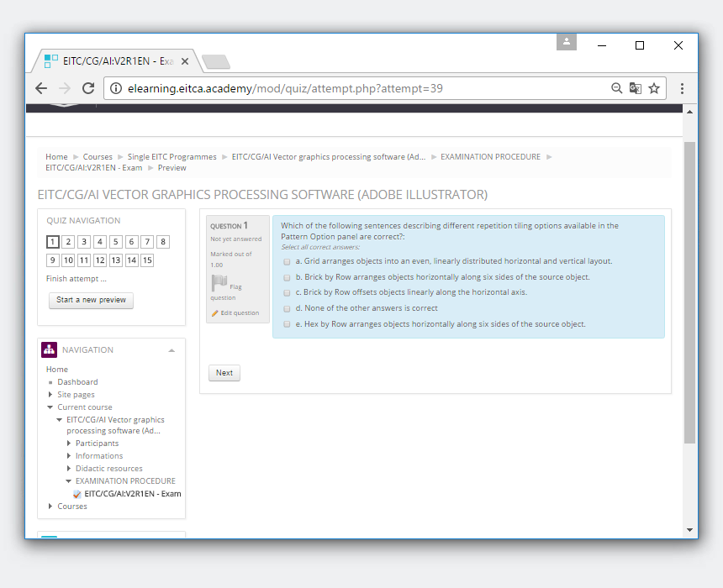The image size is (723, 588).
Task: Click the translate page icon
Action: [x=635, y=88]
